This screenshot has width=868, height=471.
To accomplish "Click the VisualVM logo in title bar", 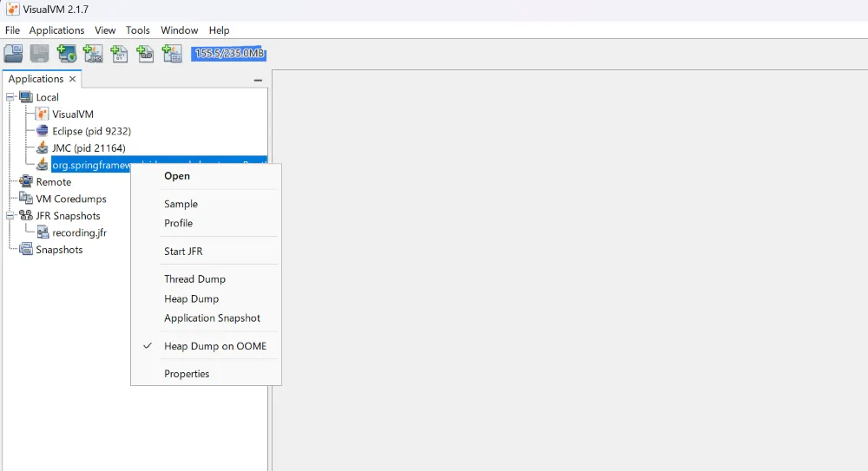I will click(12, 10).
